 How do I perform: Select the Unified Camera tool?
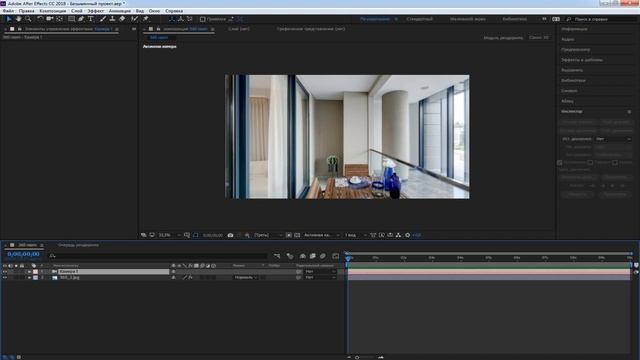point(50,19)
